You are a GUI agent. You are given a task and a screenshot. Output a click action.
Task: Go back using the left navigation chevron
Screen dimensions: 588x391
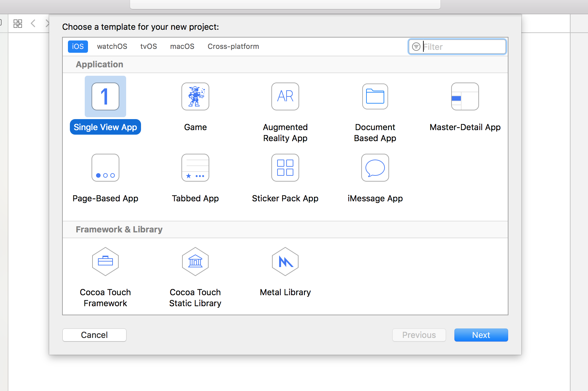click(33, 23)
